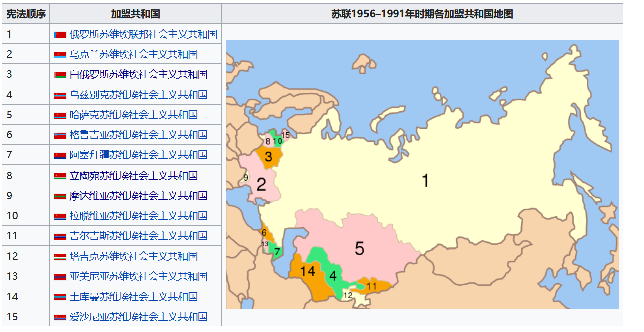Click pink region 5 on the map
This screenshot has height=332, width=644.
pos(359,248)
